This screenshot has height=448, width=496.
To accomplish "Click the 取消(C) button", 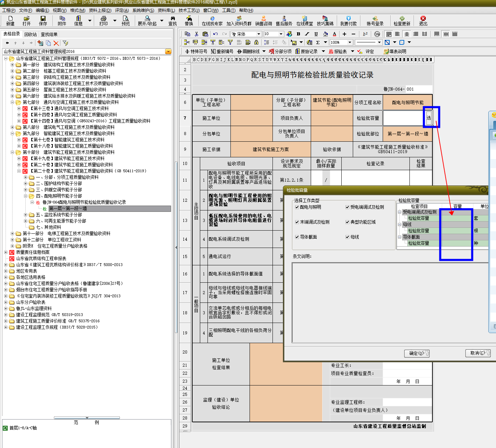I will [x=478, y=353].
